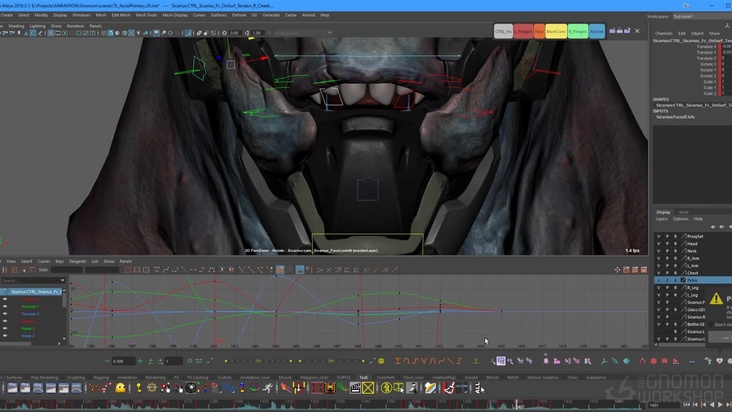Click the red L_Fingers button
Screen dimensions: 732x412
523,31
